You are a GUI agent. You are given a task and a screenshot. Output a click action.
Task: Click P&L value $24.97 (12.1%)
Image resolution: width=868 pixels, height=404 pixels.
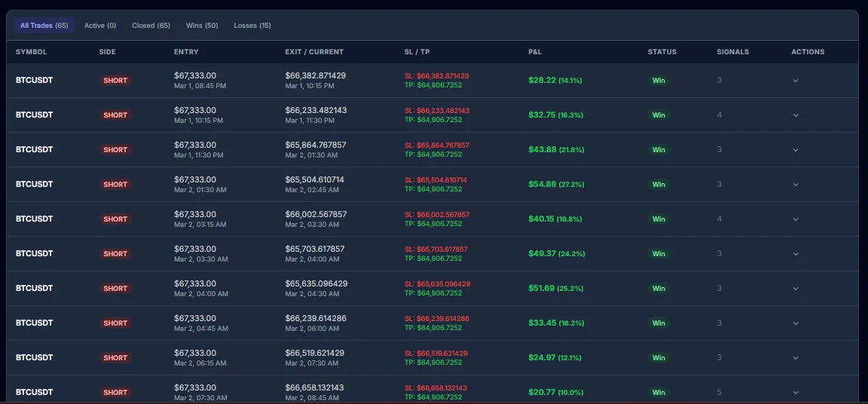555,357
